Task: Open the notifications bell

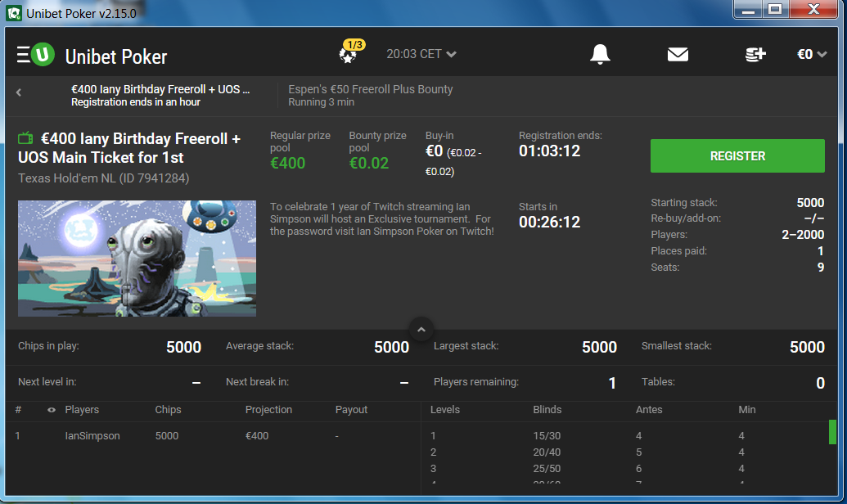Action: [x=600, y=54]
